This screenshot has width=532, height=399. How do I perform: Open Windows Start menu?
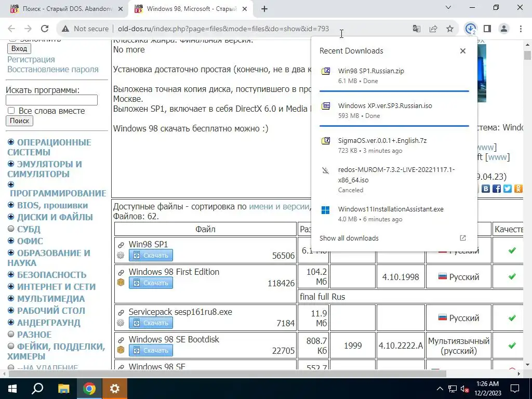coord(12,389)
